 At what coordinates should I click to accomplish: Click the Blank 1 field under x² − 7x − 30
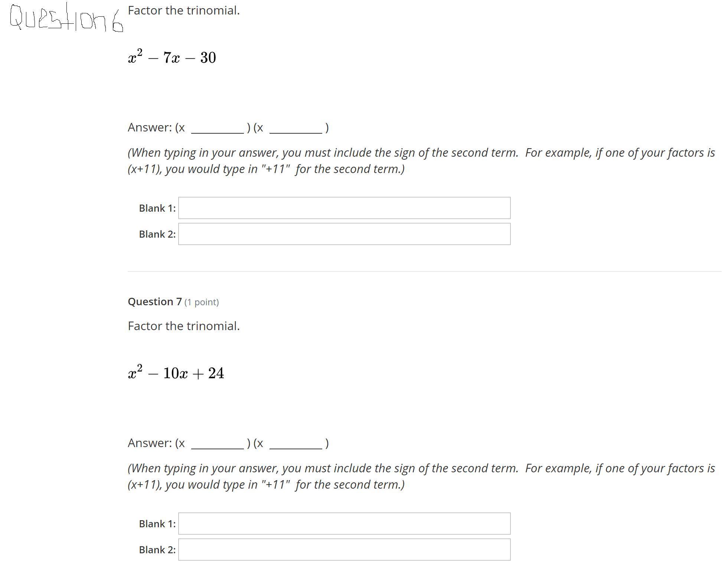pos(344,208)
